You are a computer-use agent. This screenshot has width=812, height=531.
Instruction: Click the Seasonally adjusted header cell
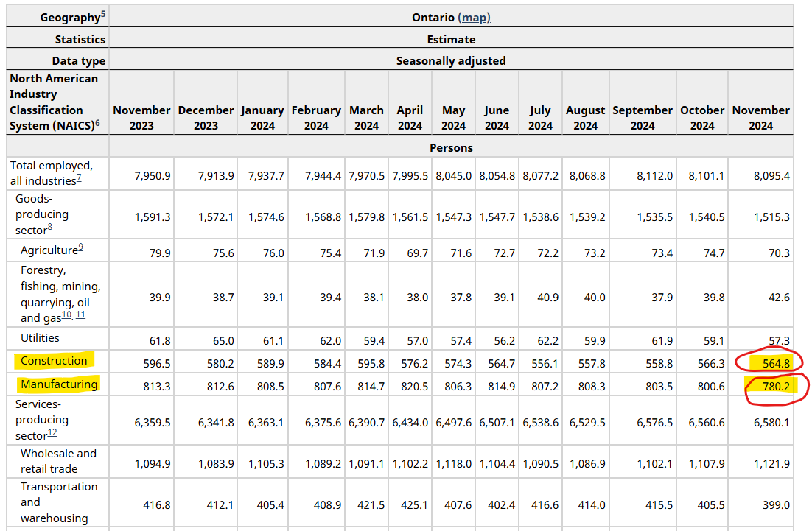click(451, 60)
